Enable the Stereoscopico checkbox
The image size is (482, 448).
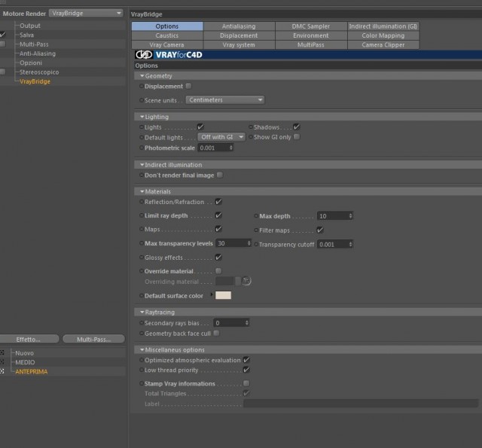(x=3, y=72)
